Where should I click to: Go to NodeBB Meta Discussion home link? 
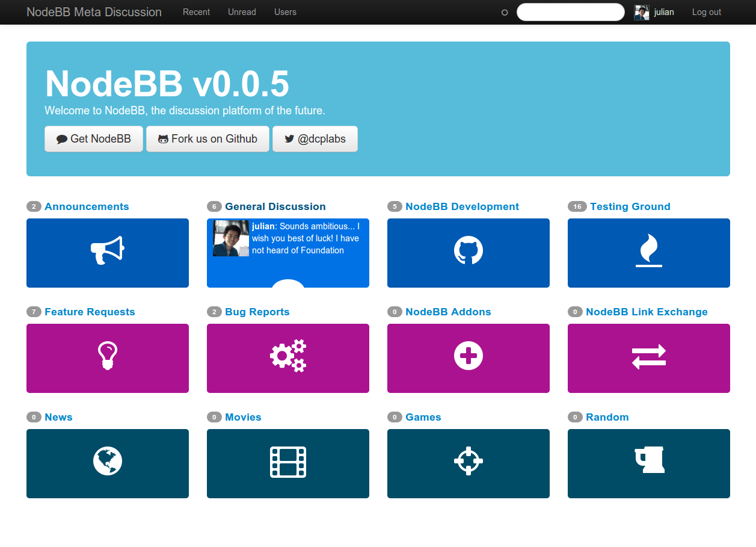point(94,12)
